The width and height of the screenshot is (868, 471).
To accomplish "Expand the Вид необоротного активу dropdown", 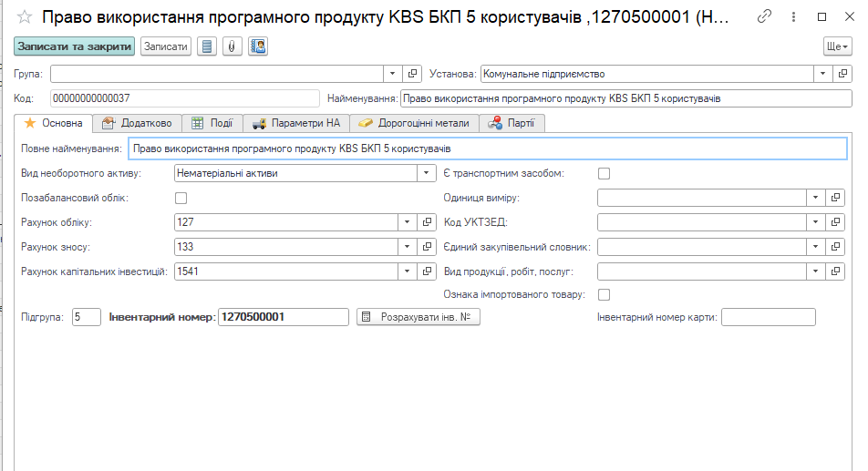I will click(x=427, y=173).
